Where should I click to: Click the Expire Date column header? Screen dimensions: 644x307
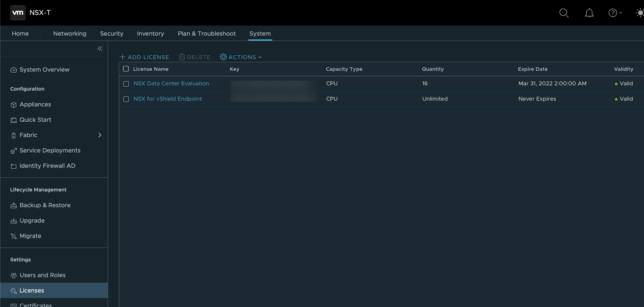pyautogui.click(x=533, y=69)
